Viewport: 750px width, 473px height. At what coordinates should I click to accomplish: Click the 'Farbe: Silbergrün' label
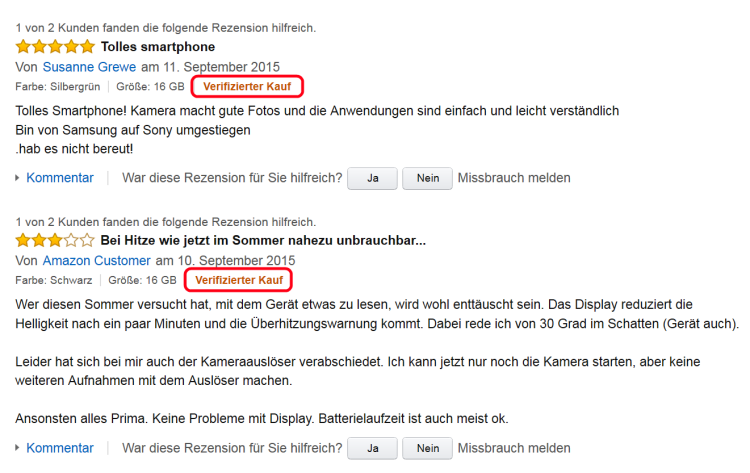click(58, 87)
